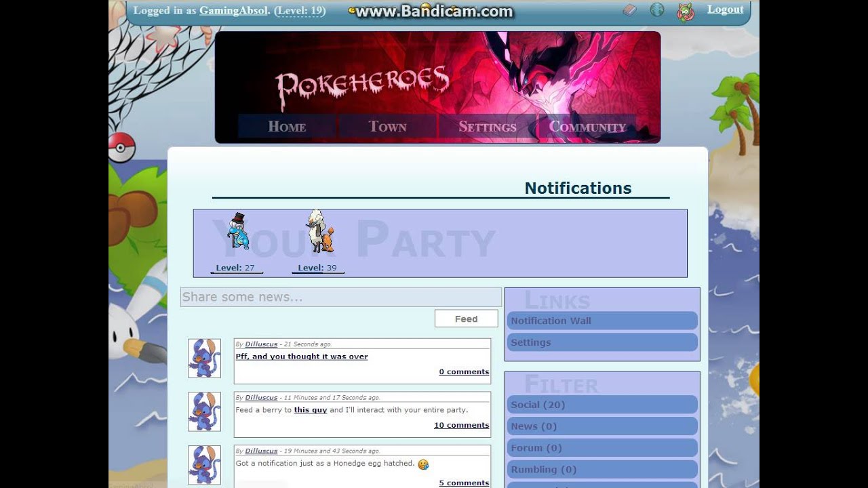Open Dilluscus name on 21 Seconds post
Screen dimensions: 868x488
[261, 344]
